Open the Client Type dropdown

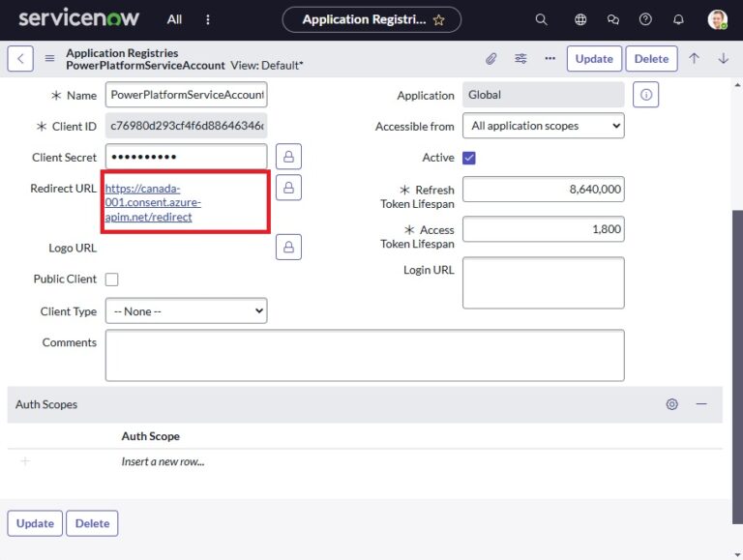point(186,310)
